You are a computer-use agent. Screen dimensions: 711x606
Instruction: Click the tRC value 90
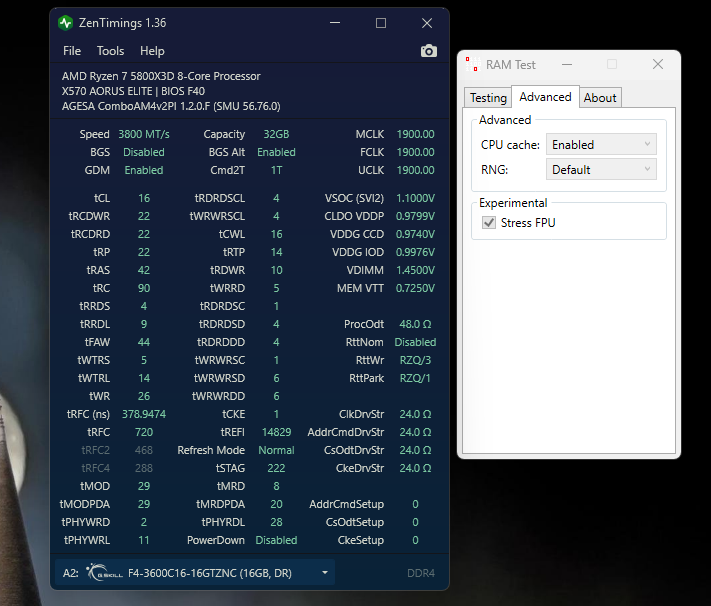[x=144, y=288]
